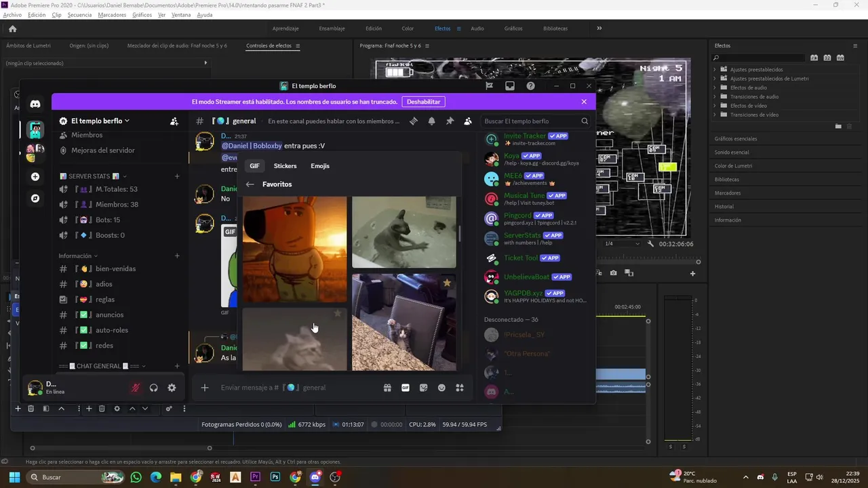
Task: Open Premiere Secuencia menu
Action: pos(79,15)
